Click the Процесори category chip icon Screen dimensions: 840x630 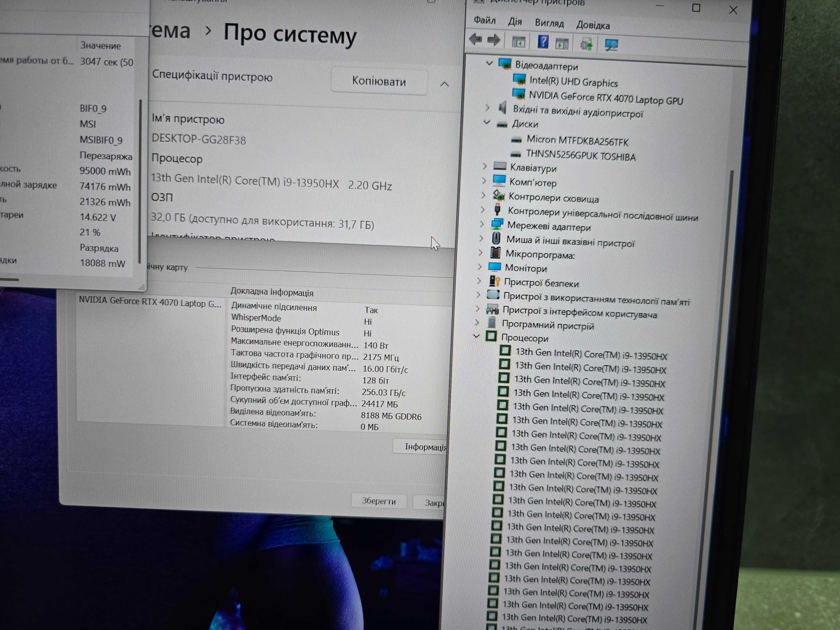point(491,336)
